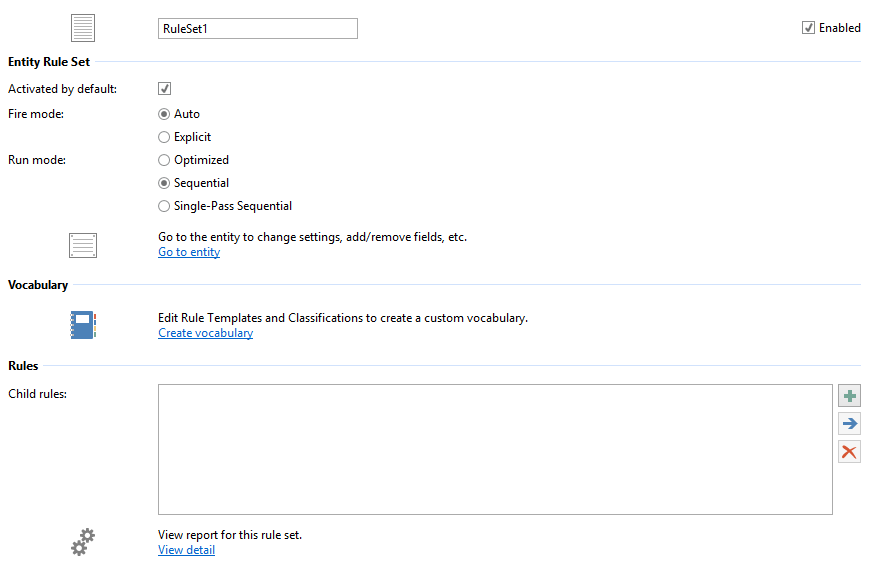The width and height of the screenshot is (870, 577).
Task: Open the View detail report link
Action: (x=186, y=550)
